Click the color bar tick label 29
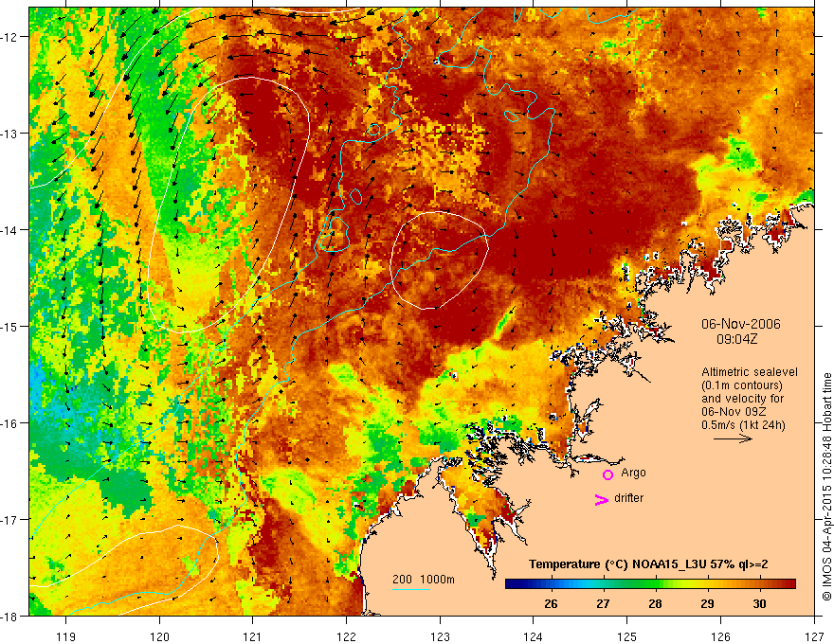834x644 pixels. [707, 604]
